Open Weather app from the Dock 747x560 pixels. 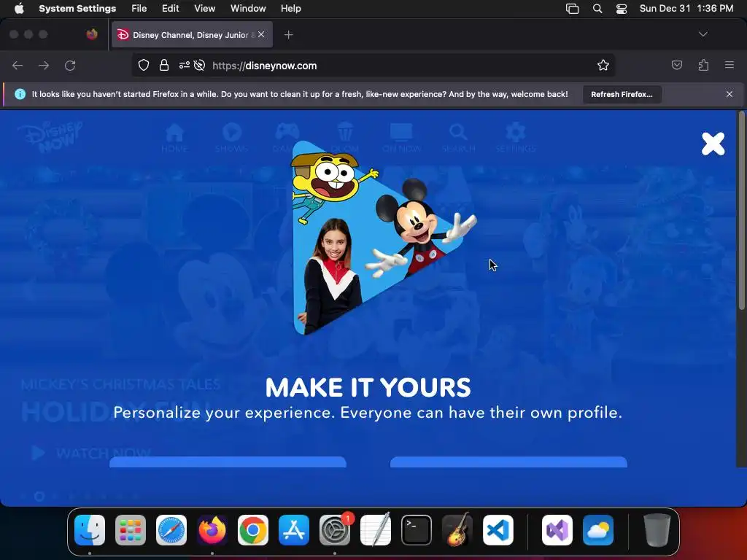click(598, 530)
